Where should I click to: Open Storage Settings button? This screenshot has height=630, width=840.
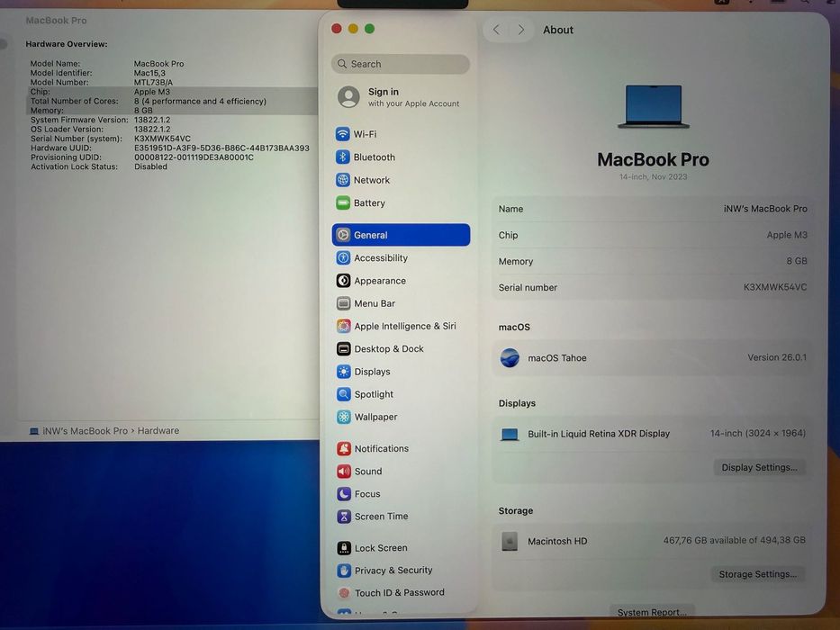click(757, 574)
